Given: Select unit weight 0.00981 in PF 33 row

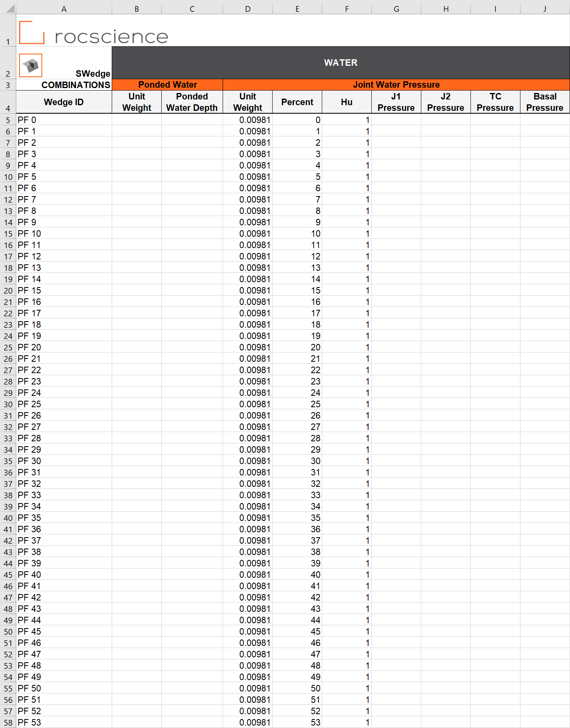Looking at the screenshot, I should 247,495.
